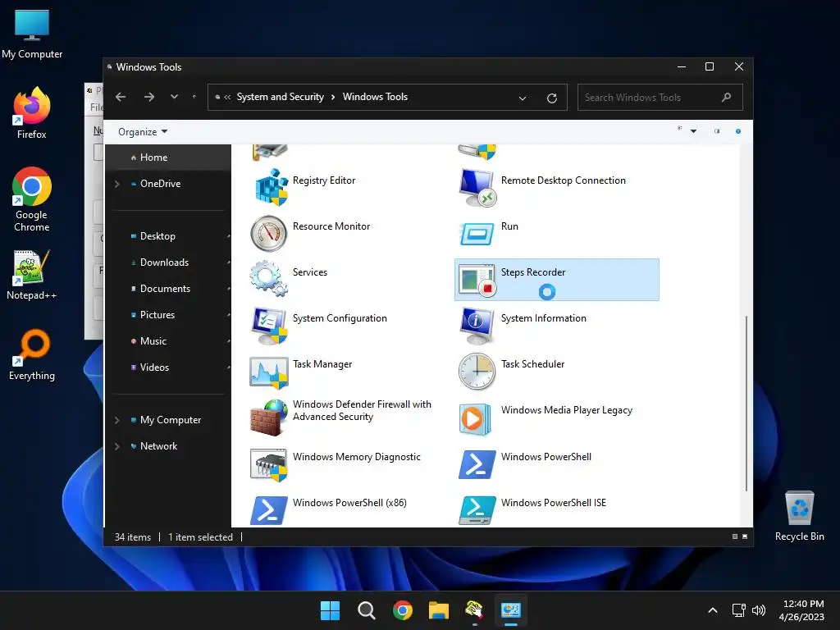Open the clock showing 12:40 PM

coord(802,610)
